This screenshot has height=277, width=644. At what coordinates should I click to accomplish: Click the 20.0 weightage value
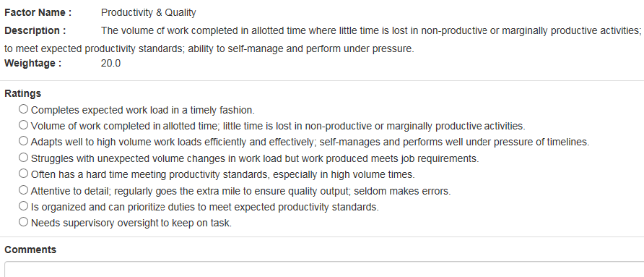click(x=110, y=64)
